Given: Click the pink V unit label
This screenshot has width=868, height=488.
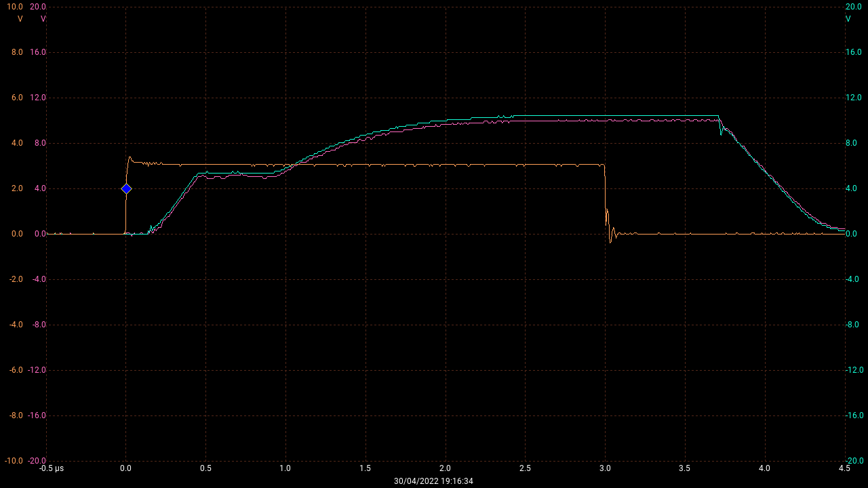Looking at the screenshot, I should click(x=43, y=19).
